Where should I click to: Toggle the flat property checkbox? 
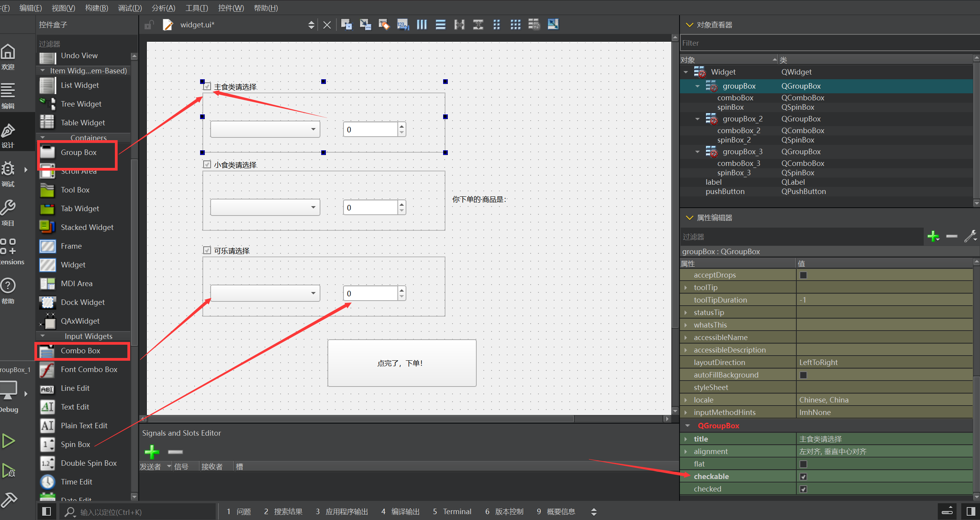coord(803,464)
